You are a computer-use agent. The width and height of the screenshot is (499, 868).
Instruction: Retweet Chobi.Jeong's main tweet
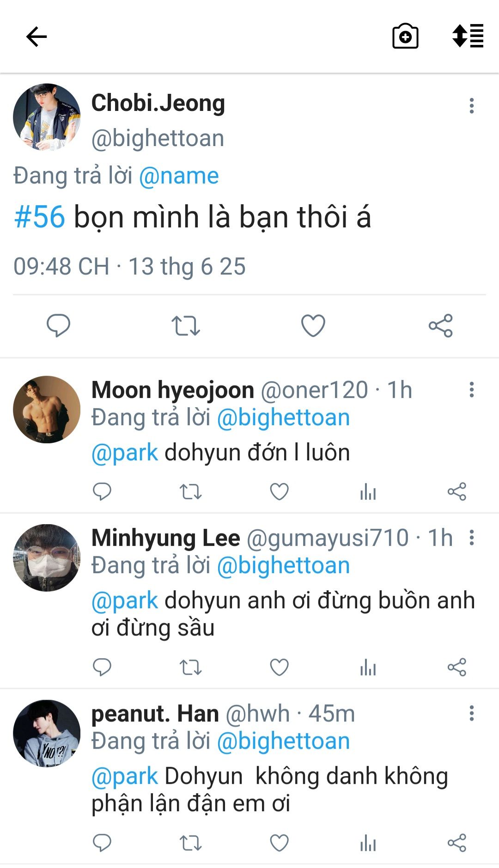click(x=186, y=325)
